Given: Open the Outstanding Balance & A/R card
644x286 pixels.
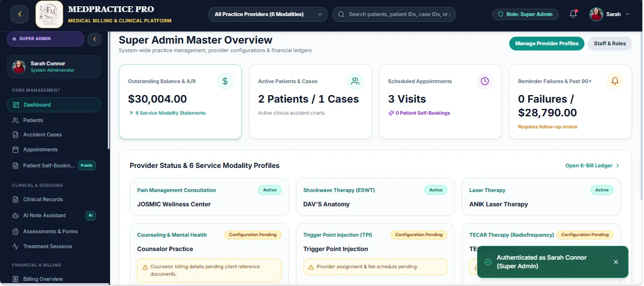Looking at the screenshot, I should 180,102.
